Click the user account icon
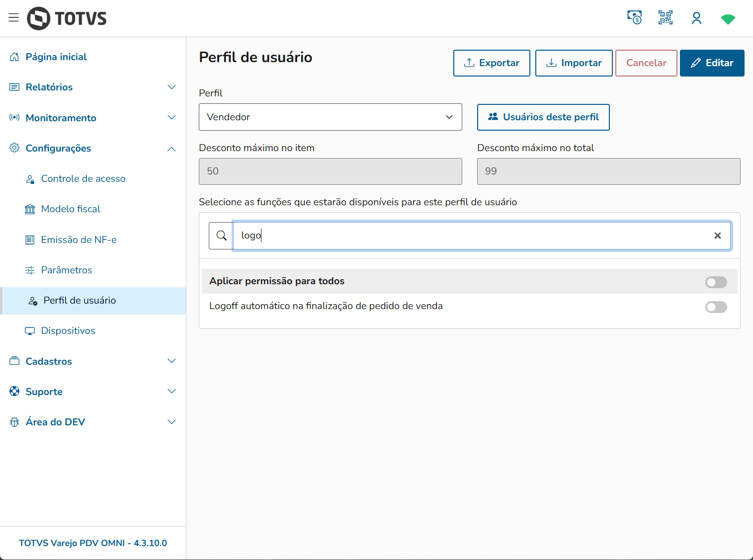 click(x=696, y=18)
